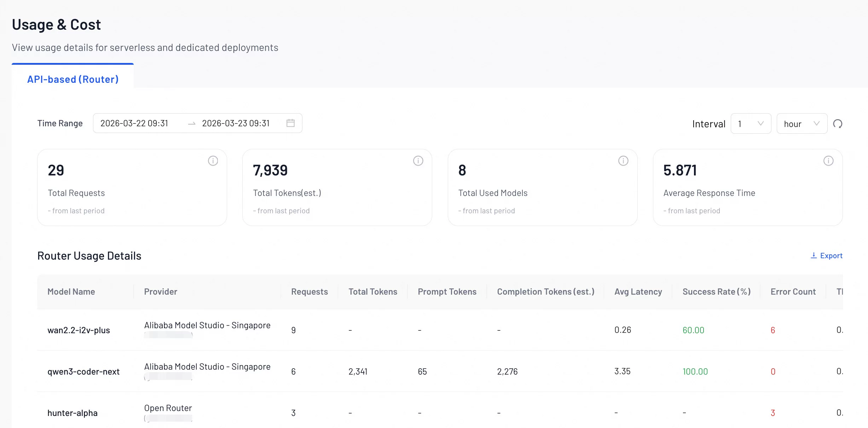The height and width of the screenshot is (428, 868).
Task: Click the Total Tokens column header
Action: coord(373,292)
